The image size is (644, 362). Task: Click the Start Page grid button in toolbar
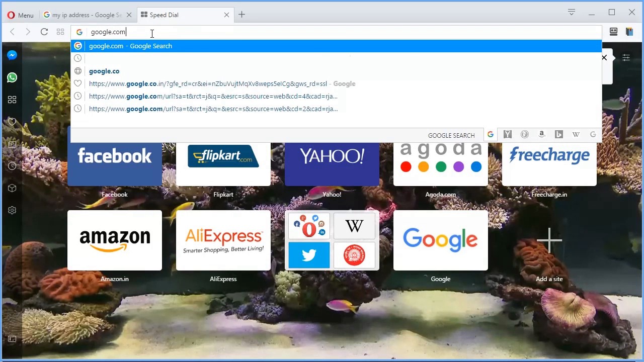(60, 32)
